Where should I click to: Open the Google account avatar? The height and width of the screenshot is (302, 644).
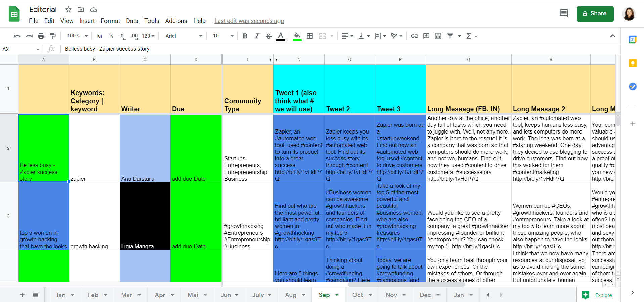[629, 14]
